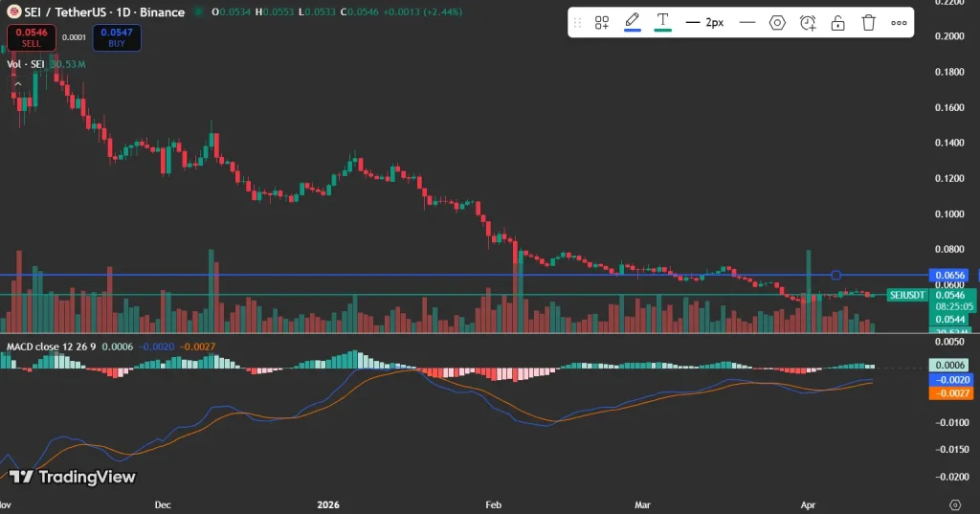Toggle the lock on the drawing
The width and height of the screenshot is (980, 514).
tap(837, 23)
